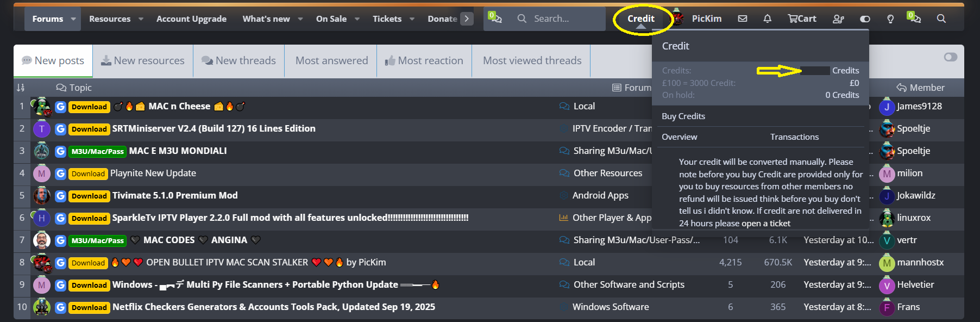Viewport: 980px width, 322px height.
Task: Open the shopping Cart
Action: click(x=802, y=18)
